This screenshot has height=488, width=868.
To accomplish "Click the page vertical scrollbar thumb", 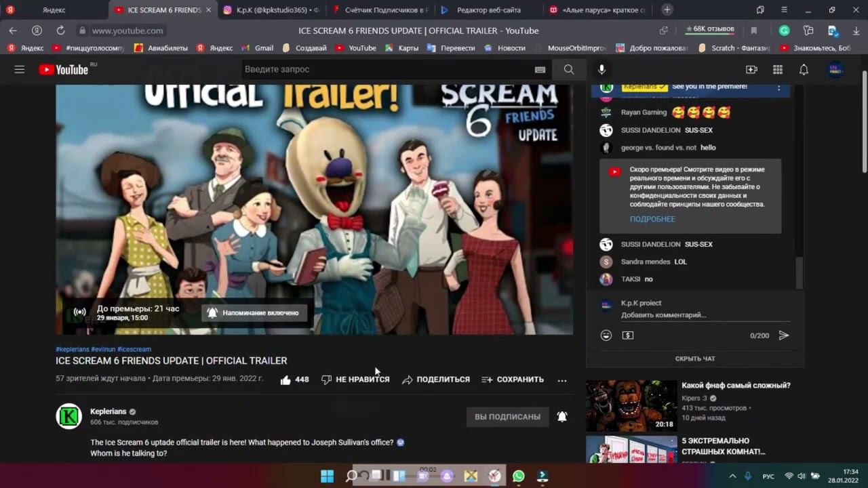I will pyautogui.click(x=865, y=122).
